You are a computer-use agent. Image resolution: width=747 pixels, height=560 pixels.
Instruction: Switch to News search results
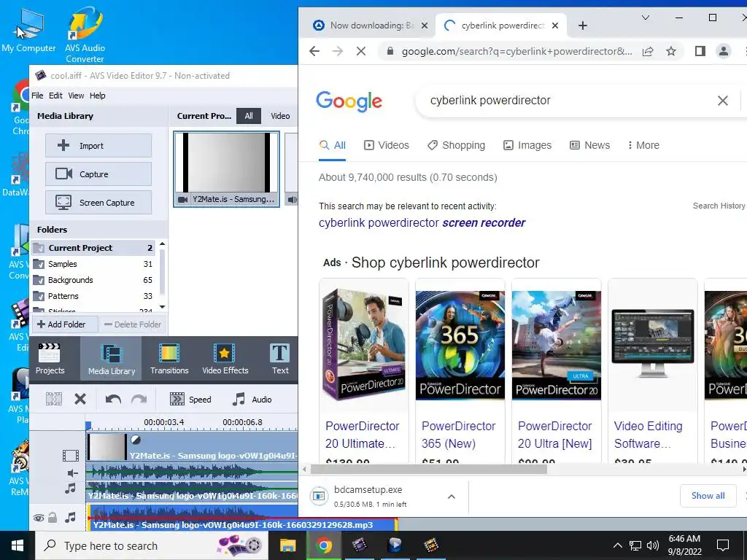589,145
